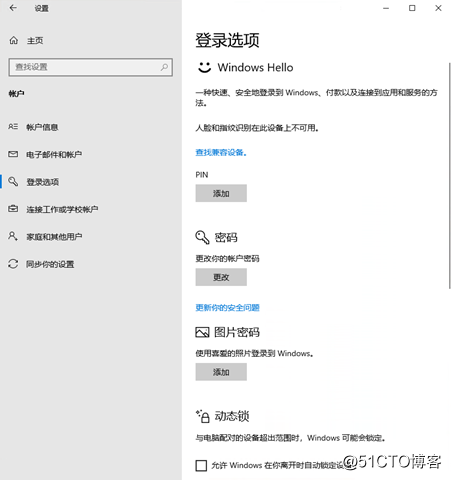Screen dimensions: 451x480
Task: Click 使用喜爱的照片登录到 Windows text
Action: [x=254, y=353]
